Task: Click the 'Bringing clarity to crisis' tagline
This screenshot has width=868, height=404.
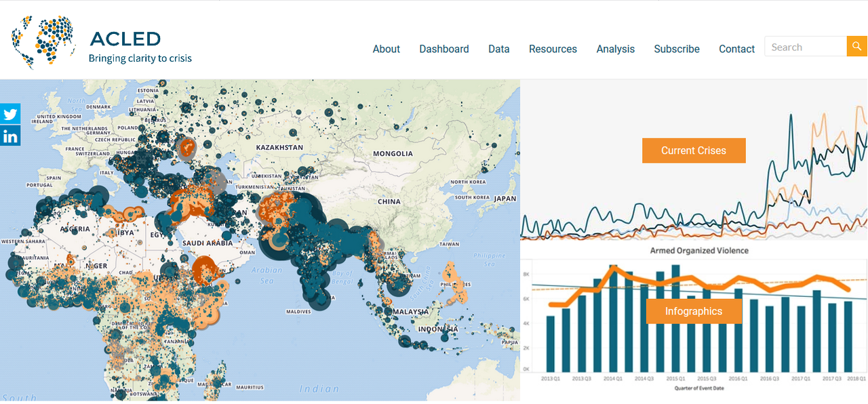Action: (140, 58)
